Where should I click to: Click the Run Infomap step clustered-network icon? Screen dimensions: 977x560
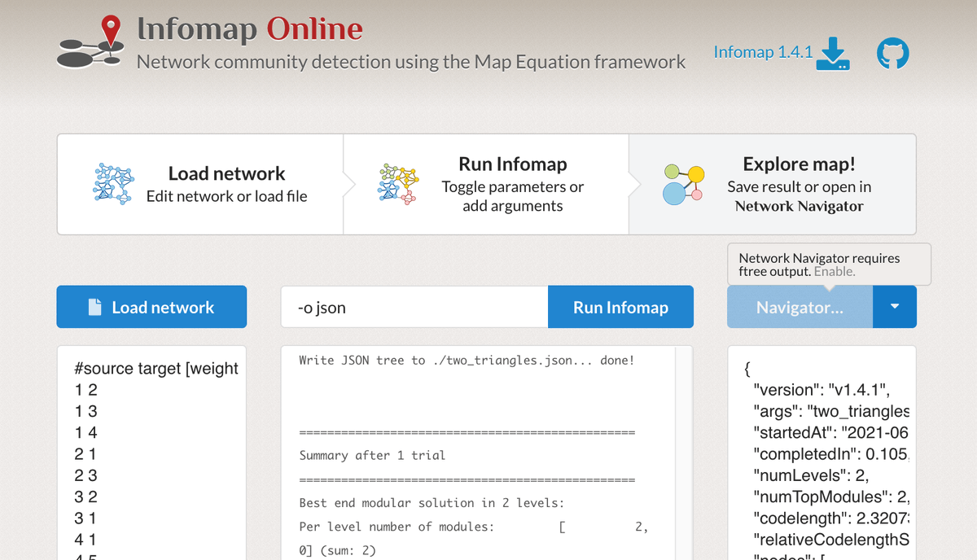pos(398,184)
